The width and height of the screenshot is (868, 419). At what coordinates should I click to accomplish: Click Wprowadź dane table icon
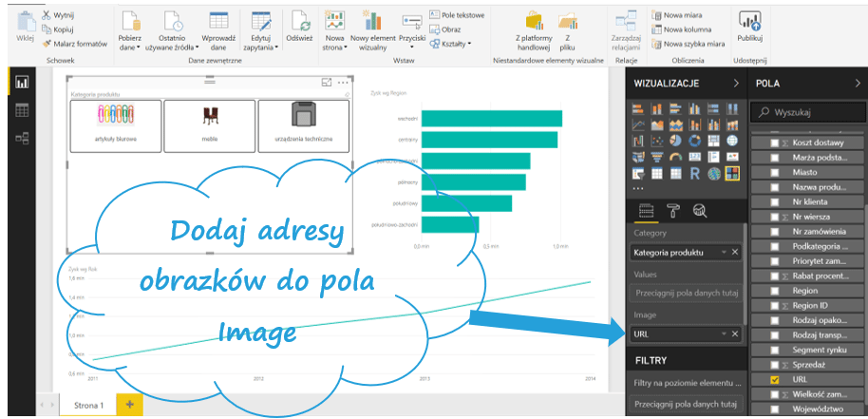coord(218,22)
